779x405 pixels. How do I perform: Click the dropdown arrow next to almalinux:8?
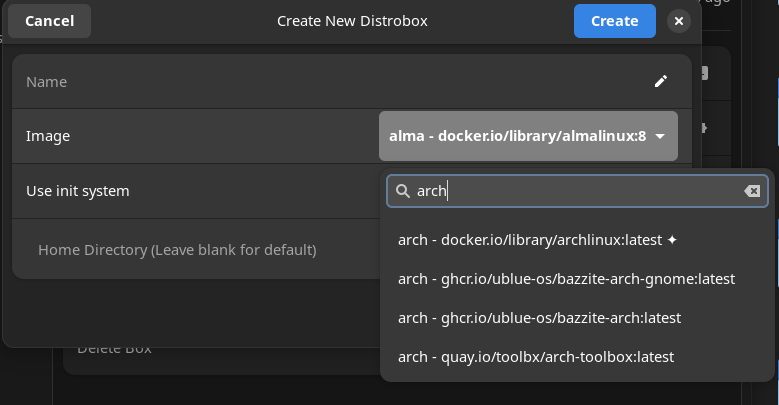(660, 136)
